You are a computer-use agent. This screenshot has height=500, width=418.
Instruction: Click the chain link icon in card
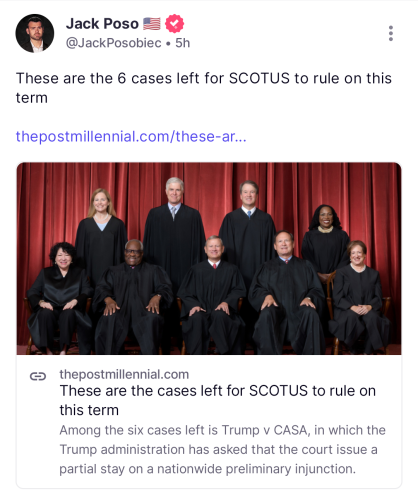tap(38, 376)
